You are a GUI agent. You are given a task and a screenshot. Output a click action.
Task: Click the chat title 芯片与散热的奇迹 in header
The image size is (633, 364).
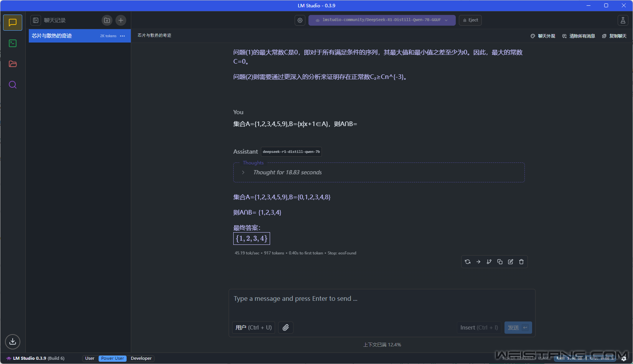click(x=155, y=35)
